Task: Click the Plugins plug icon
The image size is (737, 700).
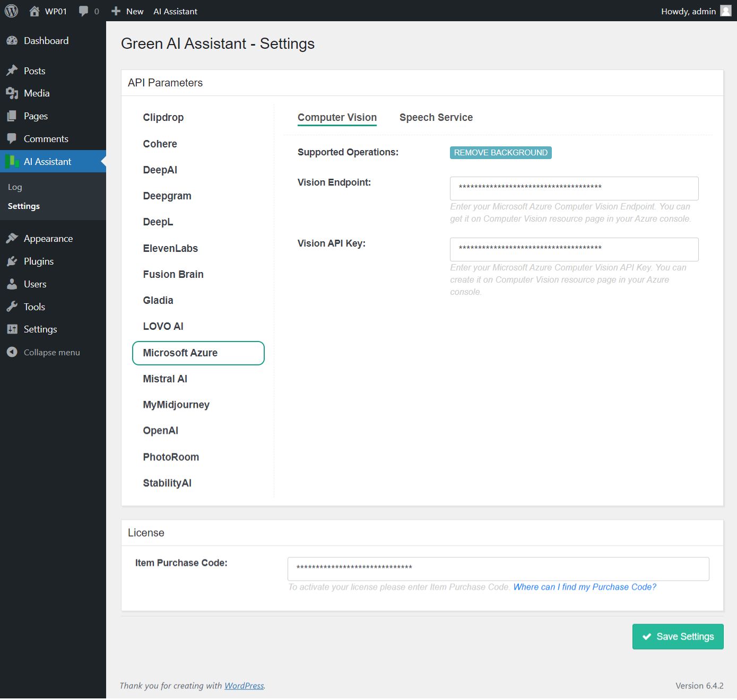Action: point(12,261)
